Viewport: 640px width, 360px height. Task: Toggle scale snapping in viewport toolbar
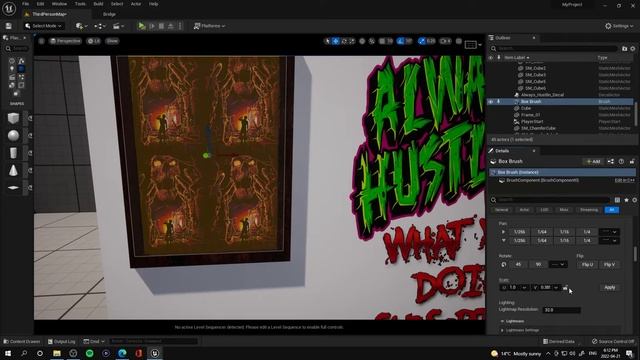click(x=422, y=41)
